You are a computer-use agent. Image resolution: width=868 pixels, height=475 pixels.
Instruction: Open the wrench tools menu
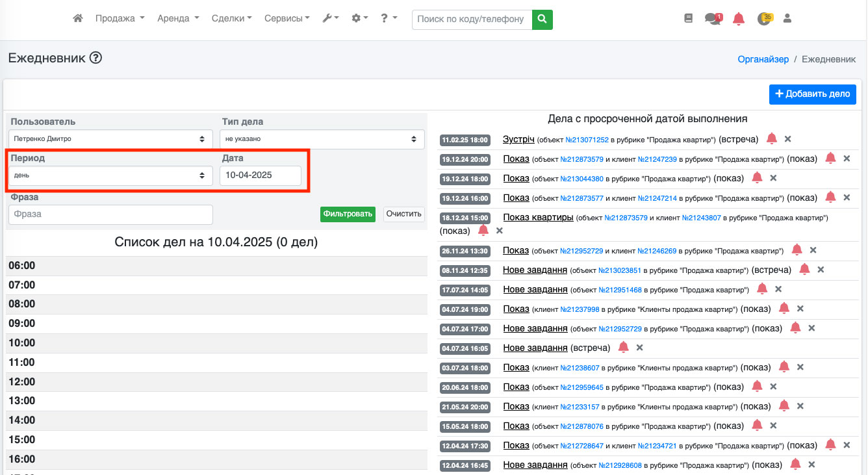click(x=330, y=19)
